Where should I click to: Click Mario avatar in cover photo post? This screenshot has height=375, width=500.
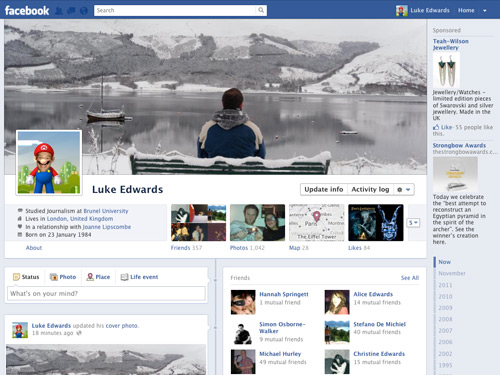(x=20, y=330)
